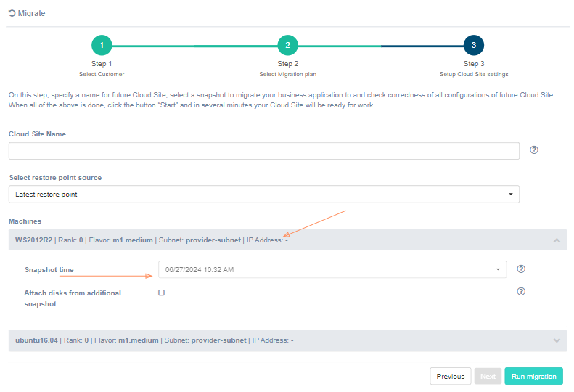The width and height of the screenshot is (574, 392).
Task: Click the Previous button
Action: (x=450, y=376)
